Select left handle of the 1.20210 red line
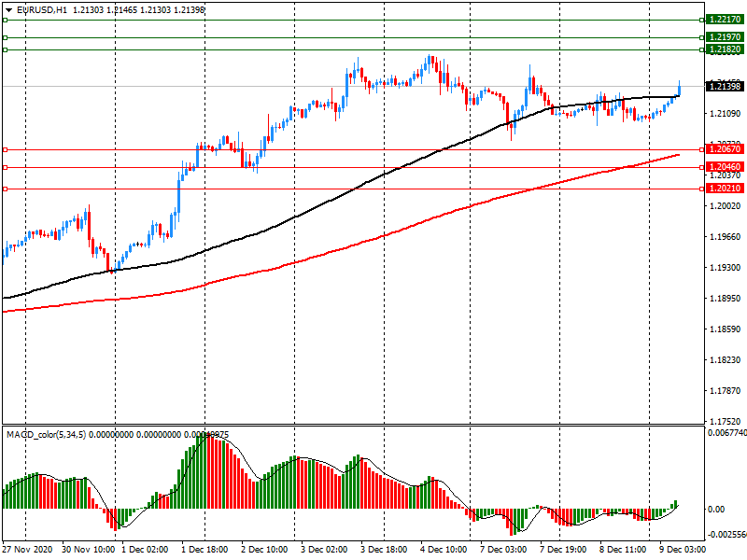The height and width of the screenshot is (560, 747). (5, 189)
